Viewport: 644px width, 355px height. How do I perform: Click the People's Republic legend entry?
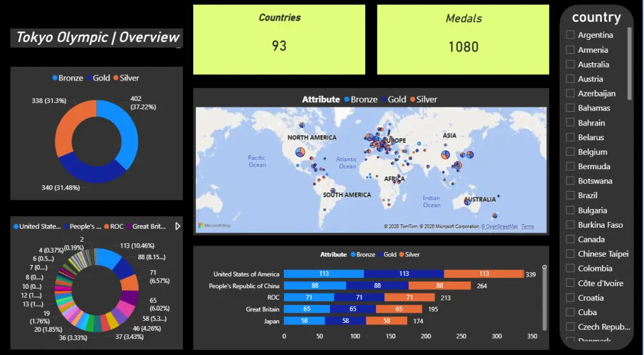point(82,226)
